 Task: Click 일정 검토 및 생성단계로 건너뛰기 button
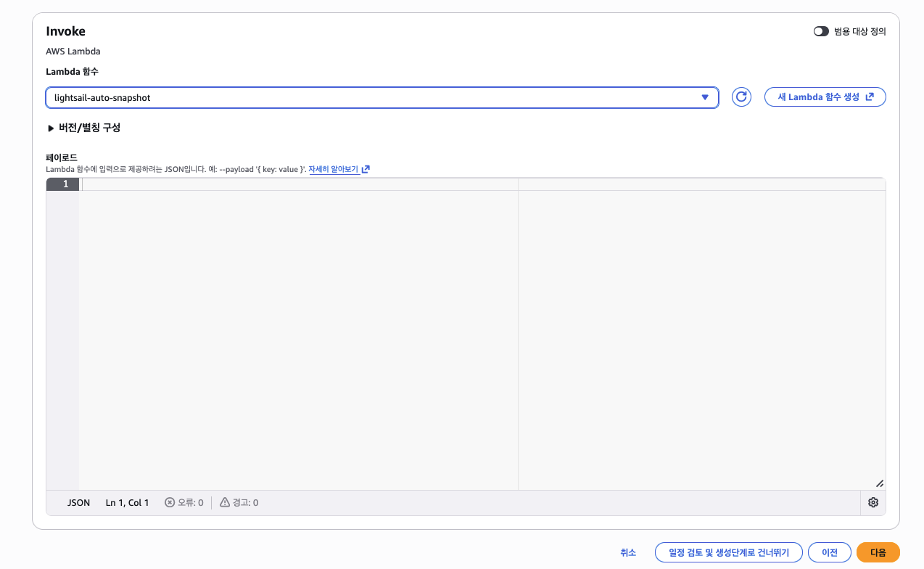point(728,552)
